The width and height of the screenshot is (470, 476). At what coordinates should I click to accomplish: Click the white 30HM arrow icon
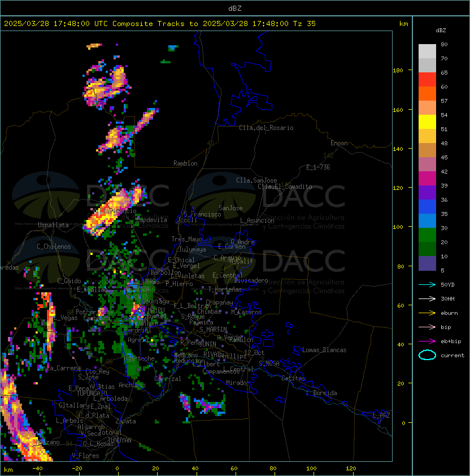pyautogui.click(x=427, y=298)
